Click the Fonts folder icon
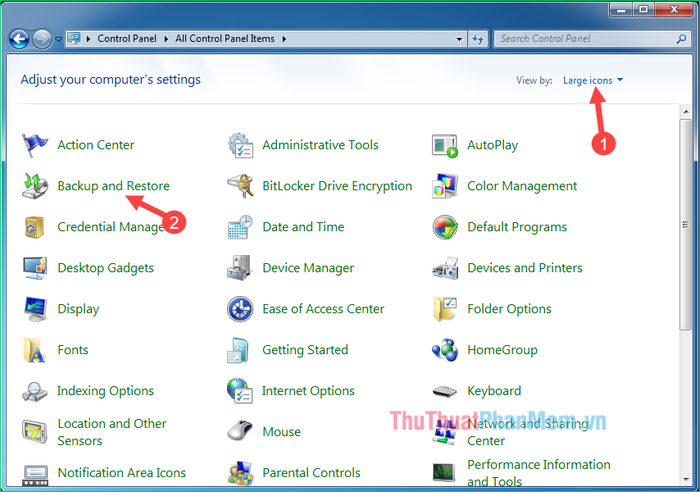The height and width of the screenshot is (492, 700). [34, 350]
